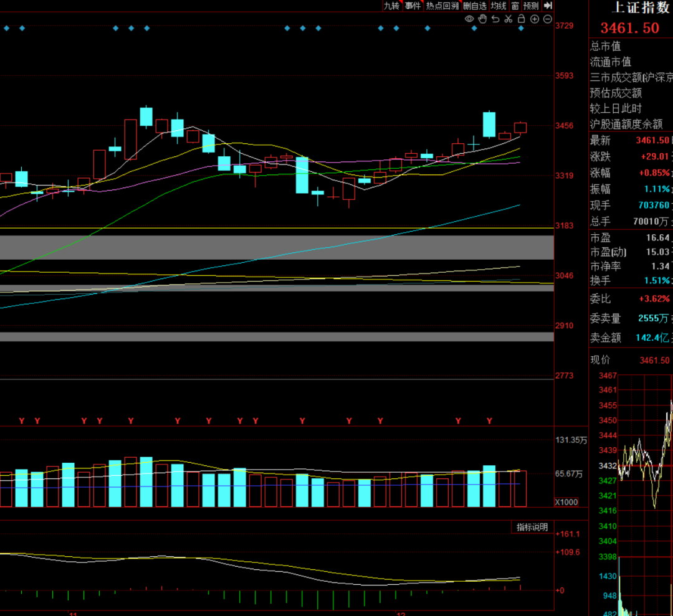This screenshot has width=673, height=616.
Task: Click the last blue diamond event marker
Action: point(520,28)
